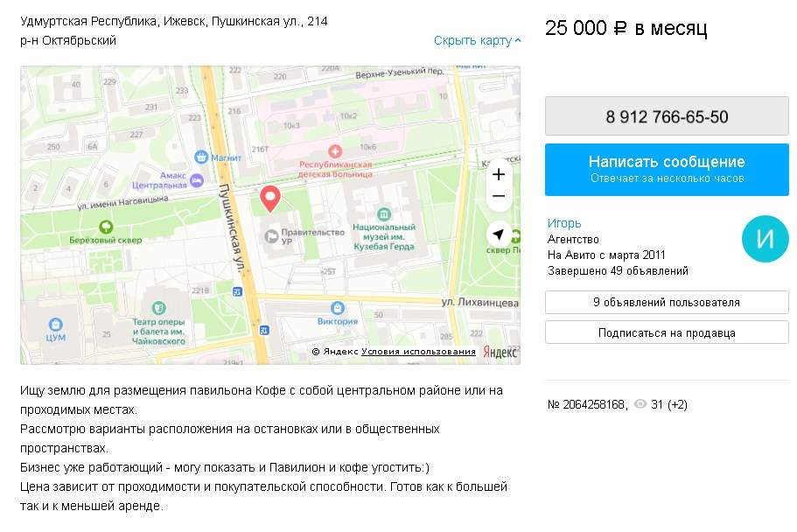Screen dimensions: 797x532
Task: Click the seller avatar with letter И
Action: (x=765, y=239)
